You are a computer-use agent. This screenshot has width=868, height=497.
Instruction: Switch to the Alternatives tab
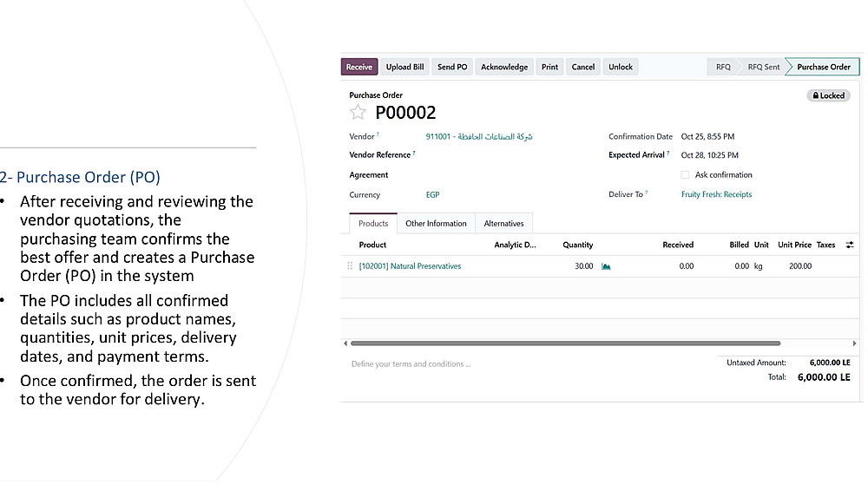(x=503, y=224)
